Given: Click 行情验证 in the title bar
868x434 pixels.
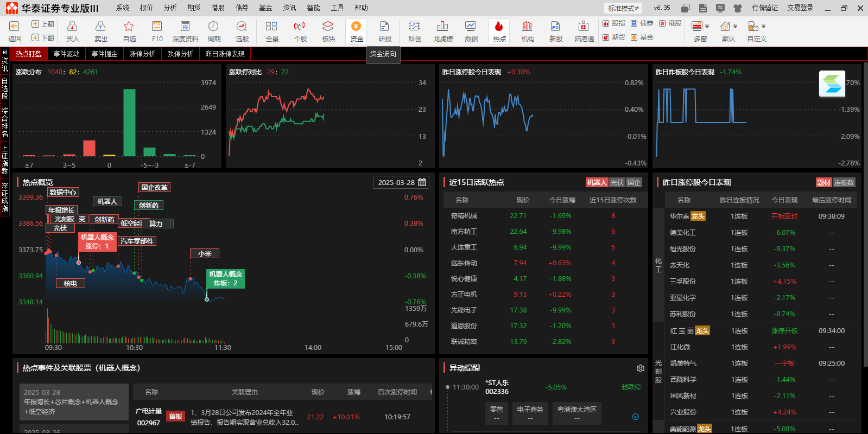Looking at the screenshot, I should click(x=765, y=8).
